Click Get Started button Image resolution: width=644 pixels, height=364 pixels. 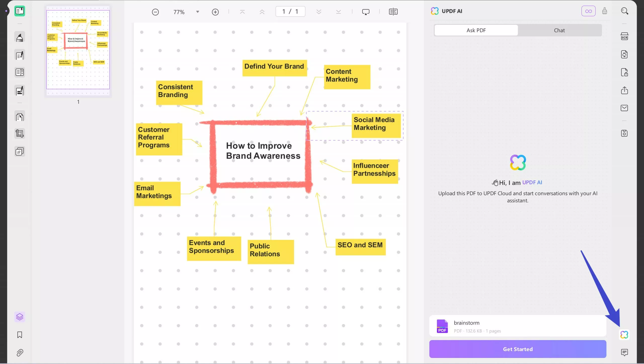(517, 349)
